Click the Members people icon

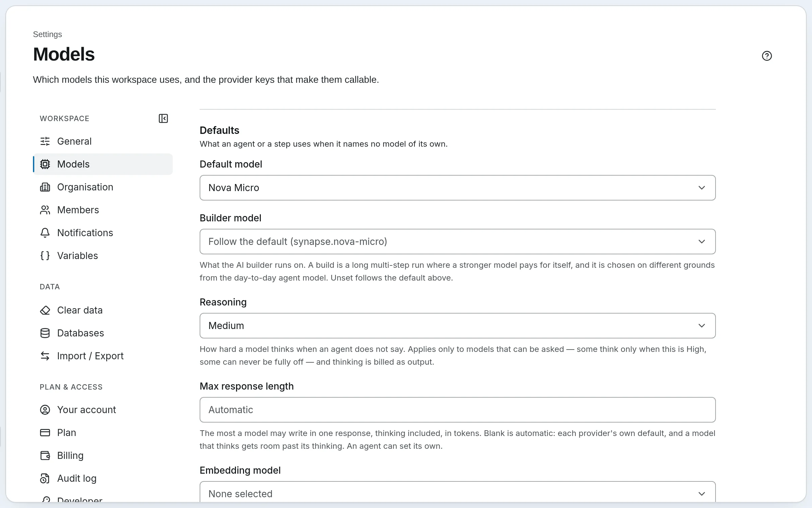point(45,210)
